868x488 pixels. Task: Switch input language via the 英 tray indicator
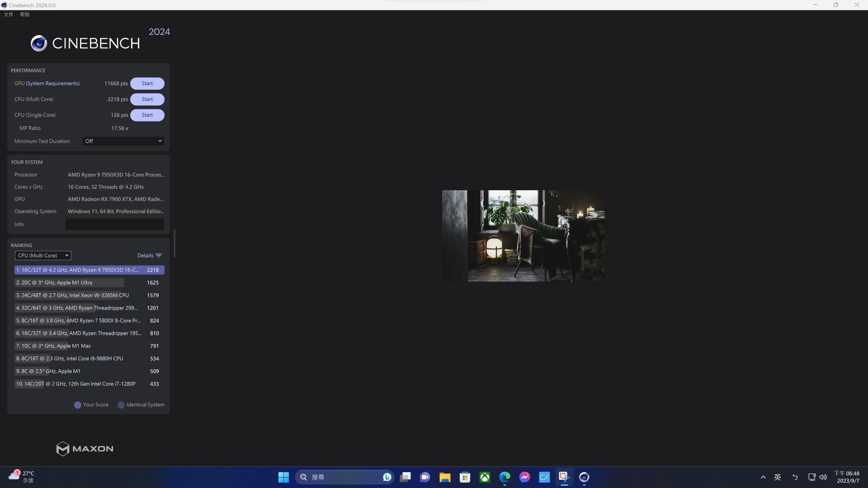click(778, 477)
